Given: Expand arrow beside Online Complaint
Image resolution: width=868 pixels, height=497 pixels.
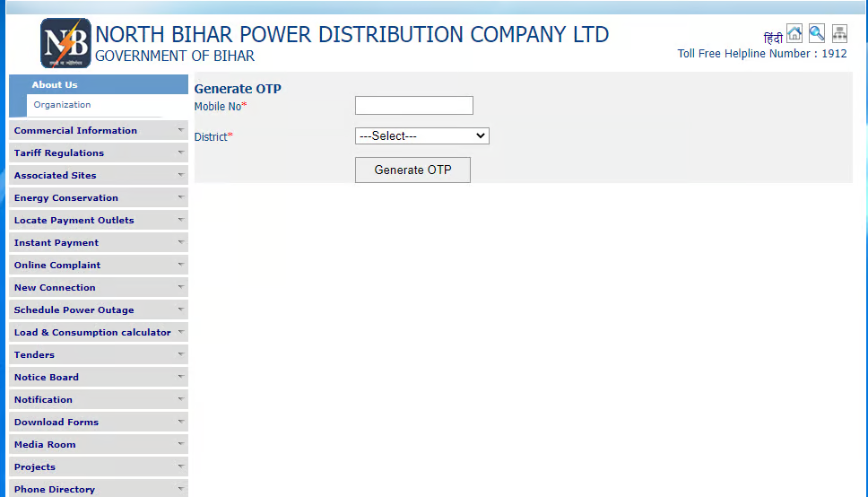Looking at the screenshot, I should pyautogui.click(x=180, y=265).
